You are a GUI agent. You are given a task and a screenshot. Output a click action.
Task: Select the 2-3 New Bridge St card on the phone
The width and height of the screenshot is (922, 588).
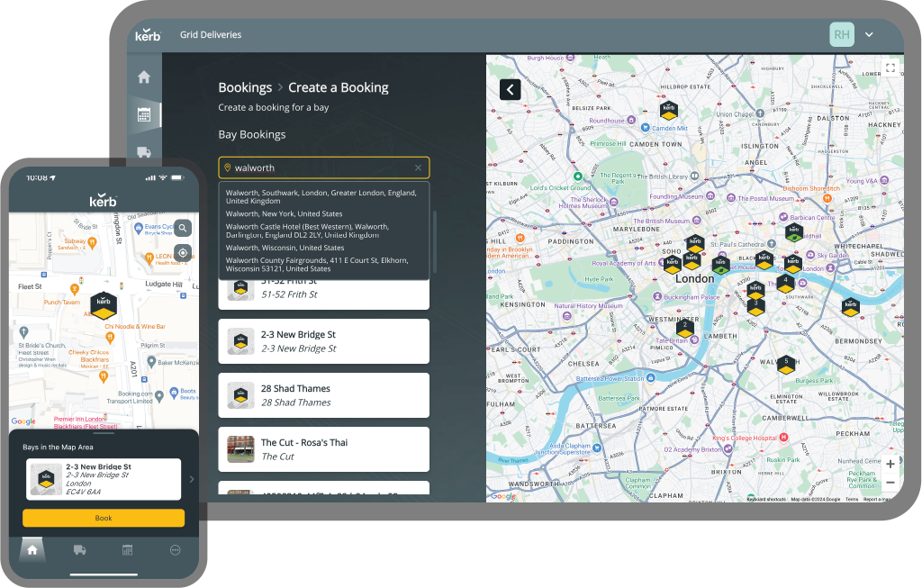[104, 479]
